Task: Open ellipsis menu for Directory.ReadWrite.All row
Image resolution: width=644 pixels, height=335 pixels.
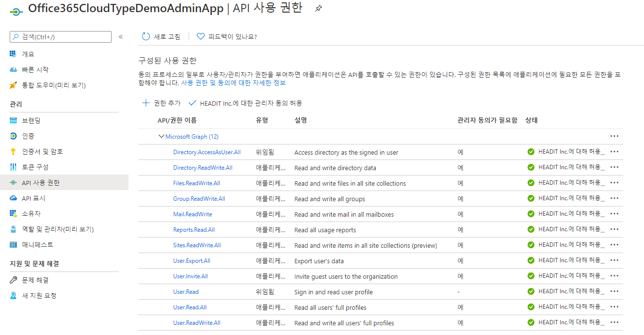Action: pos(614,167)
